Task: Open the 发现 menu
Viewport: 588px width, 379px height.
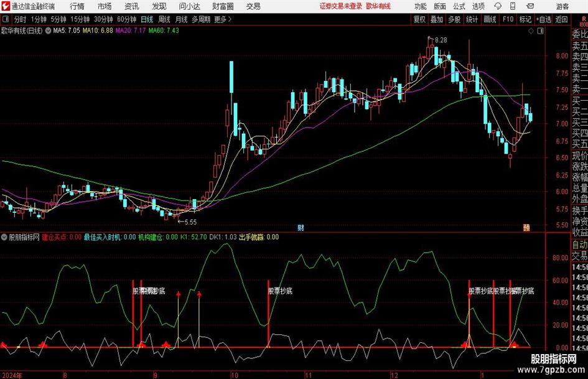Action: tap(159, 6)
